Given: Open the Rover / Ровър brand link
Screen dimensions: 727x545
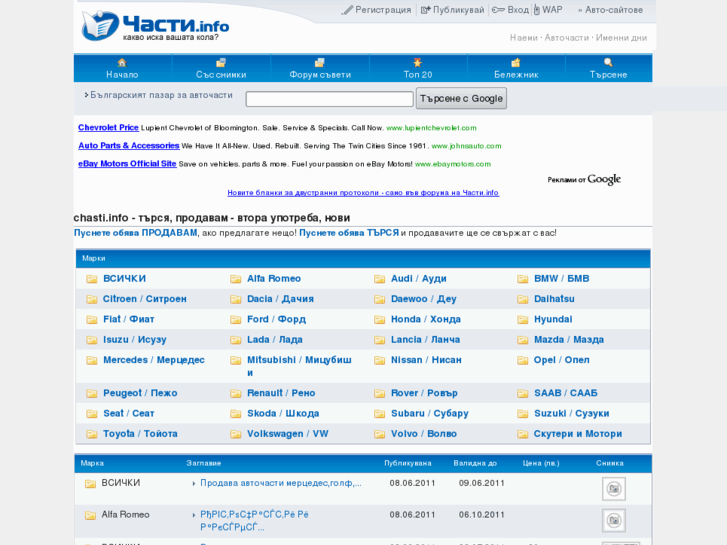Looking at the screenshot, I should click(x=424, y=393).
